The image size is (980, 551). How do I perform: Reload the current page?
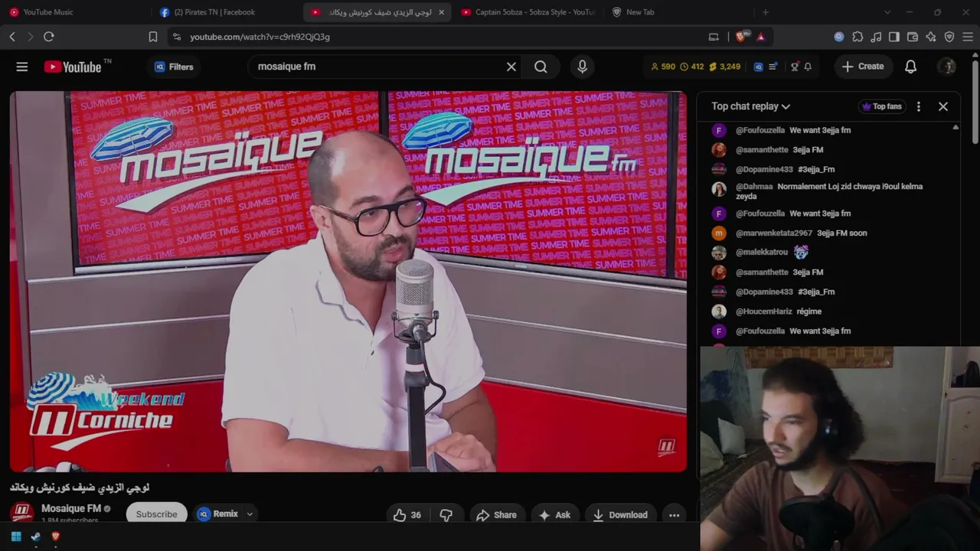49,37
